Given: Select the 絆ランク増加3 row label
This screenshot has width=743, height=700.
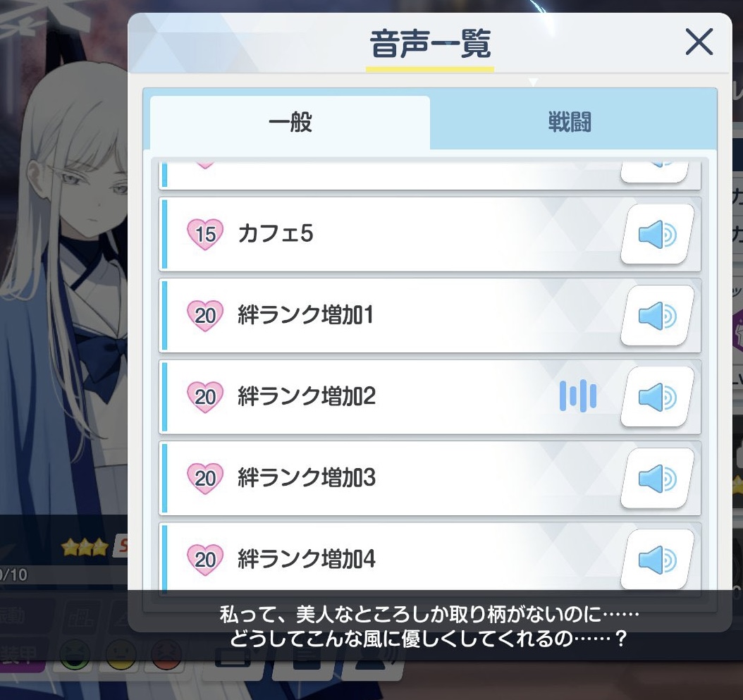Looking at the screenshot, I should click(x=307, y=478).
